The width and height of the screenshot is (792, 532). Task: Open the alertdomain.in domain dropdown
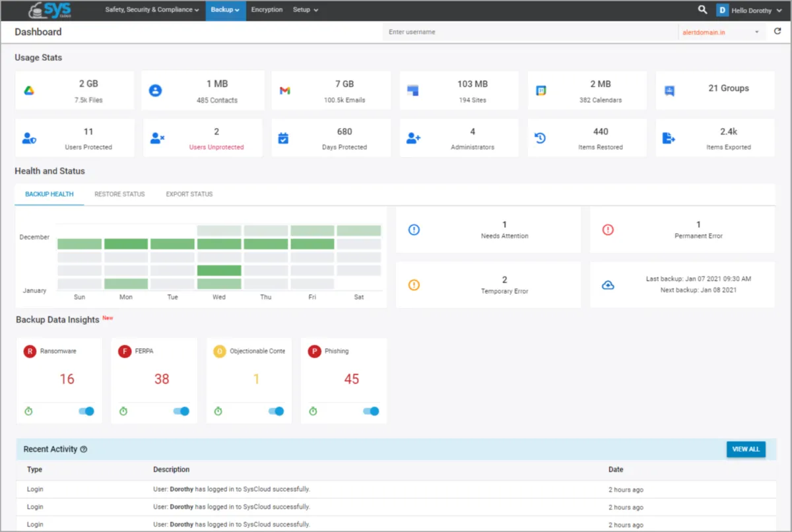click(719, 32)
